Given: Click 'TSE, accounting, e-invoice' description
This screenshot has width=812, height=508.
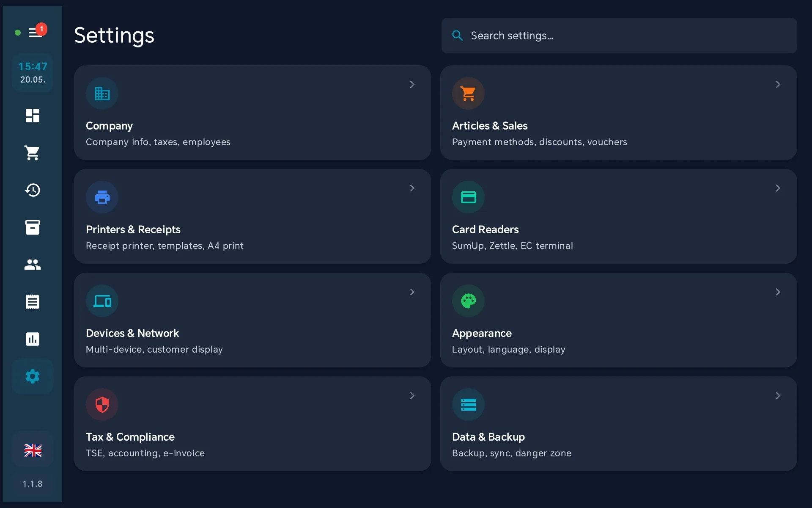Looking at the screenshot, I should click(145, 453).
